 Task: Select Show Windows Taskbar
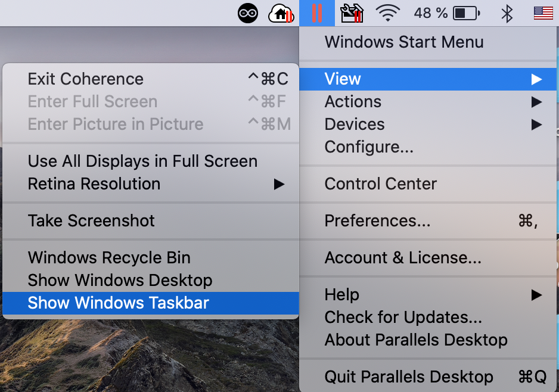[151, 303]
